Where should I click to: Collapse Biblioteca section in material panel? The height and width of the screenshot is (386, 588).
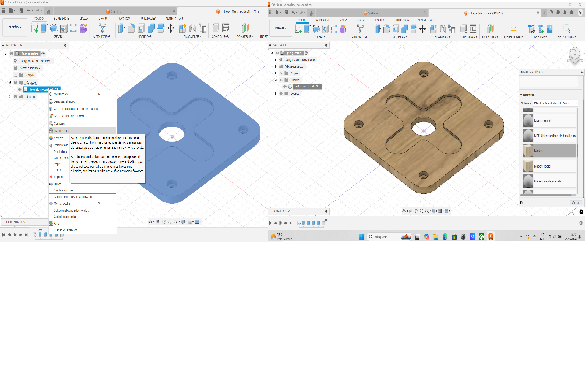coord(521,95)
